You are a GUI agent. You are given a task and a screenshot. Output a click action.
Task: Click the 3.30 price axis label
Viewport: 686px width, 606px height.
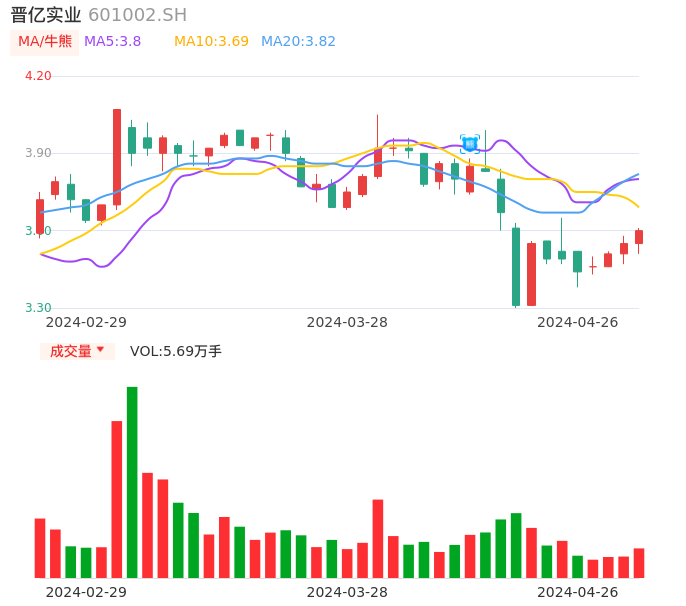coord(38,308)
